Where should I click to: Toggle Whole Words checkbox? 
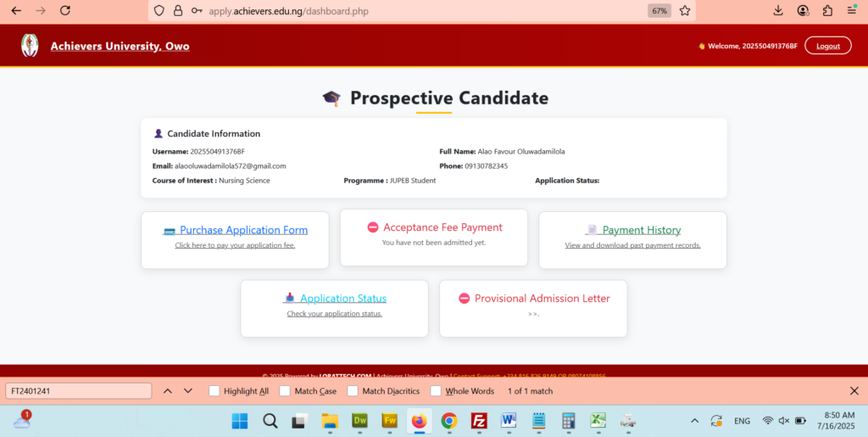pyautogui.click(x=436, y=391)
